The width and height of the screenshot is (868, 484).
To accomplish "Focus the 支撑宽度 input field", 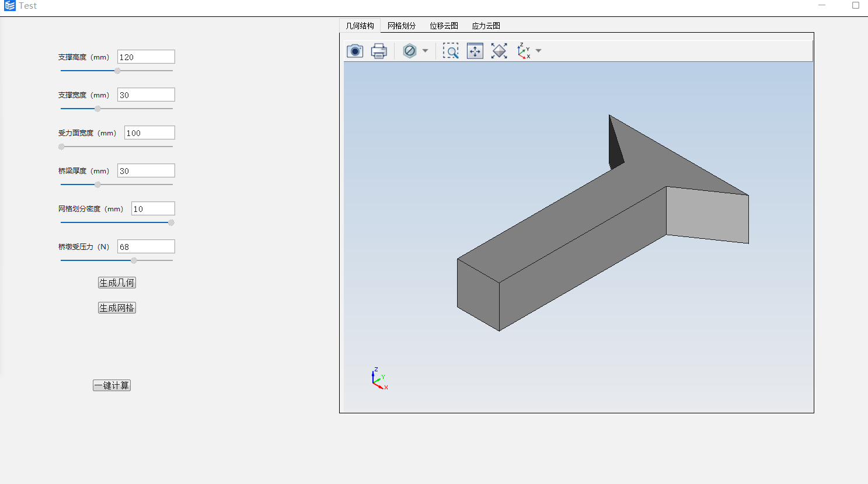I will pos(146,95).
